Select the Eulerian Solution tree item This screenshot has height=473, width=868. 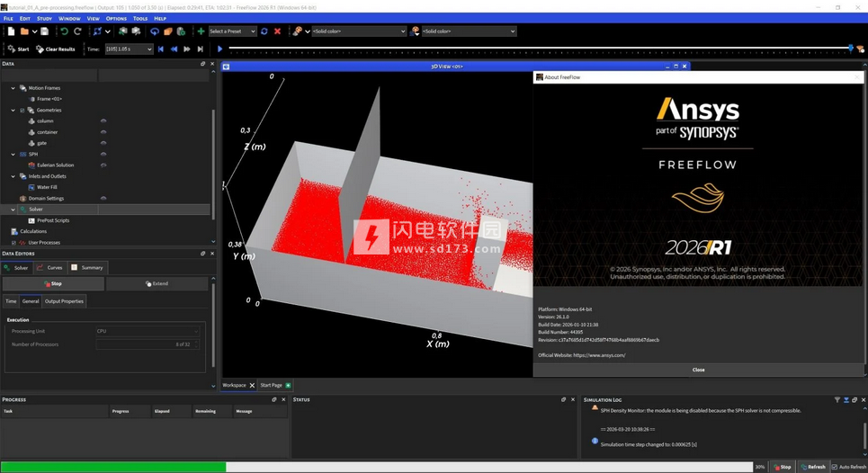55,165
